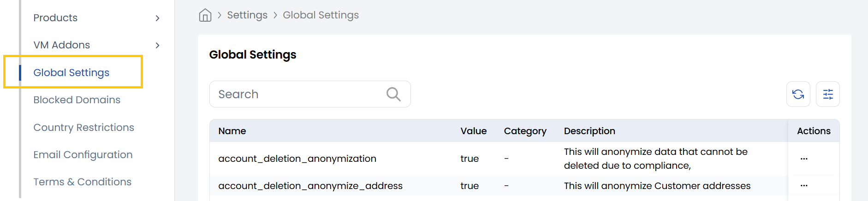Click the Value column header

(473, 131)
